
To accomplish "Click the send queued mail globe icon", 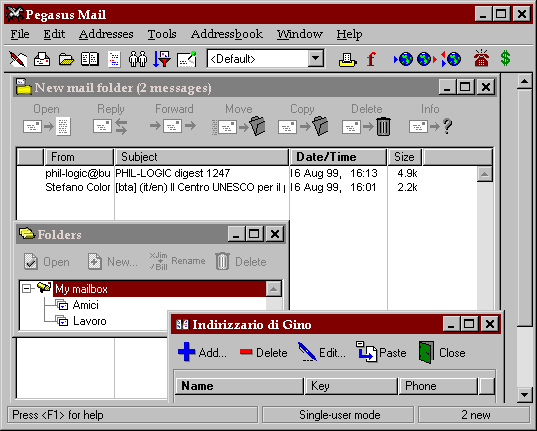I will click(x=427, y=59).
